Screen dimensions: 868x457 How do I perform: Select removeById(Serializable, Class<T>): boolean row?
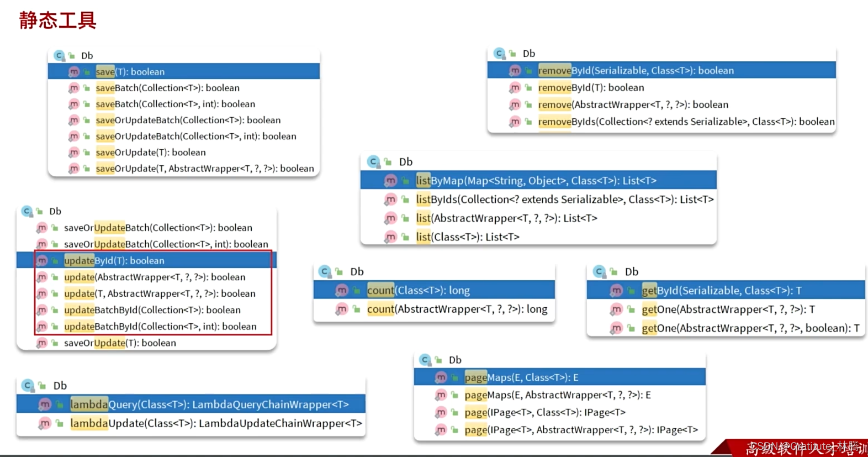coord(661,71)
